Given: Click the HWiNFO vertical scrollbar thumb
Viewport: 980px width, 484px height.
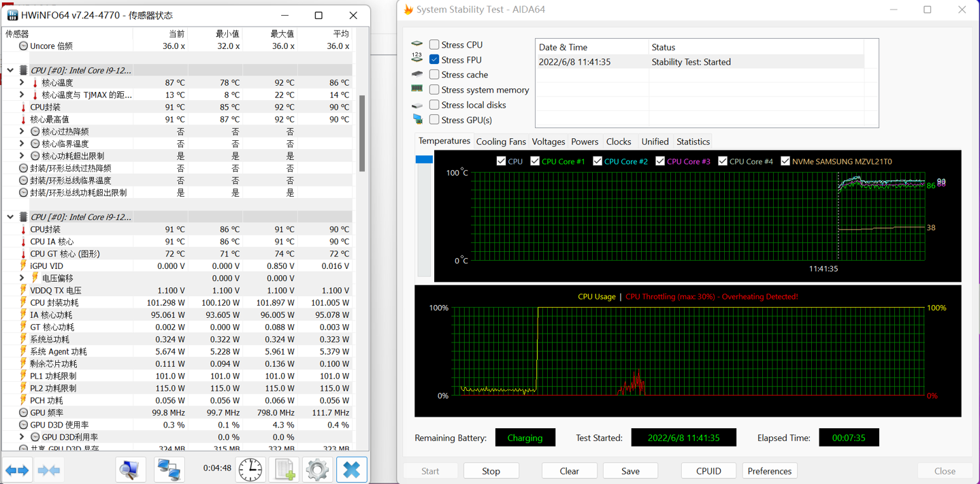Looking at the screenshot, I should [362, 133].
